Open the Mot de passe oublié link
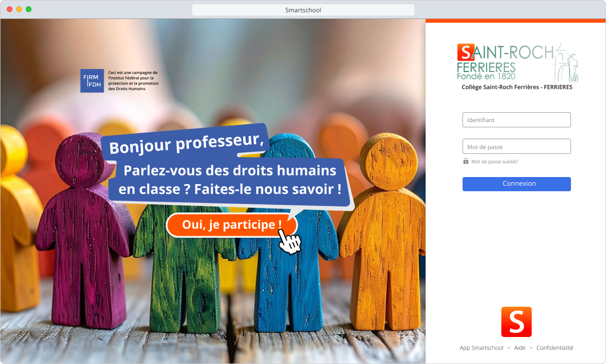Viewport: 606px width, 364px height. click(494, 162)
